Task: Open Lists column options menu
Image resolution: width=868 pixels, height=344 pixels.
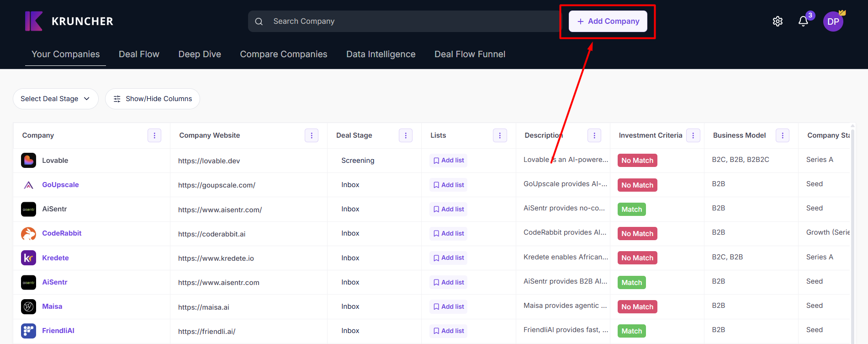Action: (500, 135)
